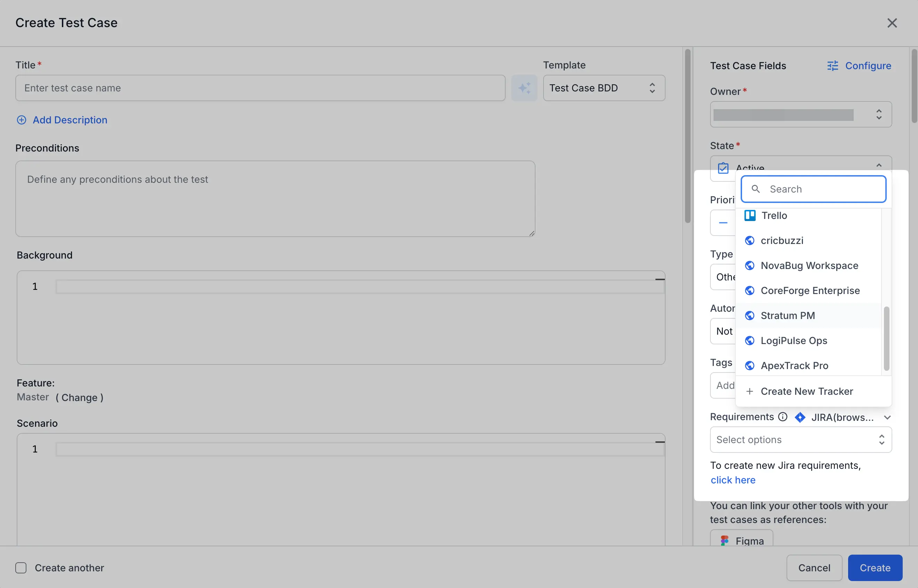This screenshot has height=588, width=918.
Task: Focus the Title input field
Action: pyautogui.click(x=260, y=88)
